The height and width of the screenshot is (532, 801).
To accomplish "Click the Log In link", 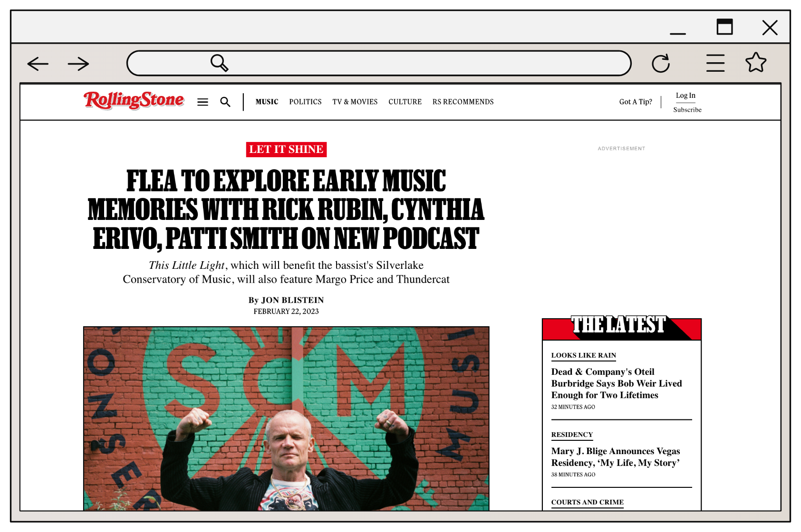I will click(685, 95).
